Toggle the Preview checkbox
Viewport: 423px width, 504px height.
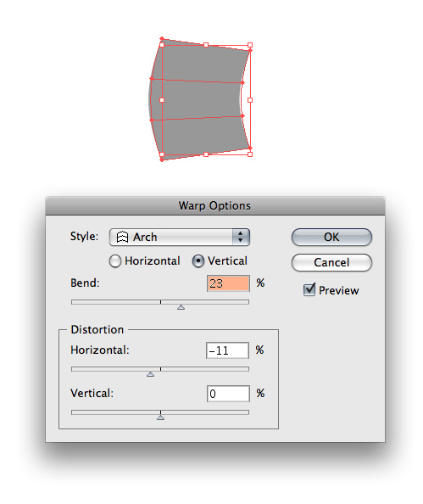coord(309,290)
